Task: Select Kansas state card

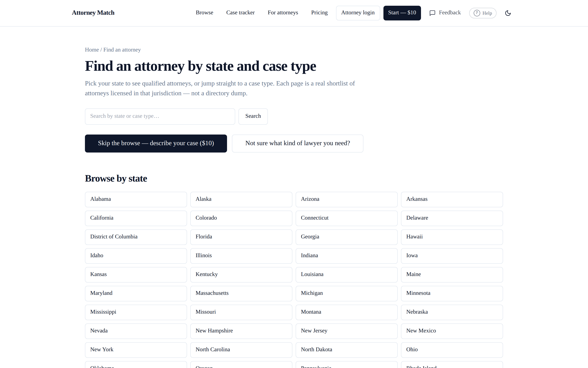Action: (x=136, y=275)
